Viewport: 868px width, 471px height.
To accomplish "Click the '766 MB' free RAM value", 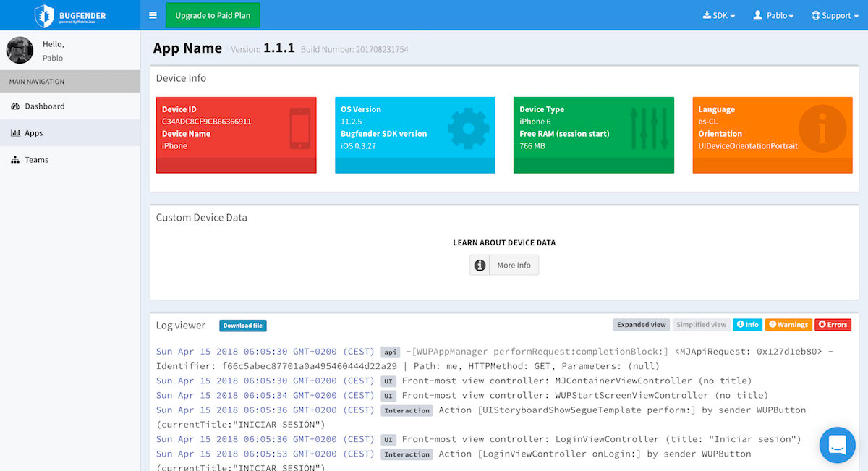I will point(532,146).
